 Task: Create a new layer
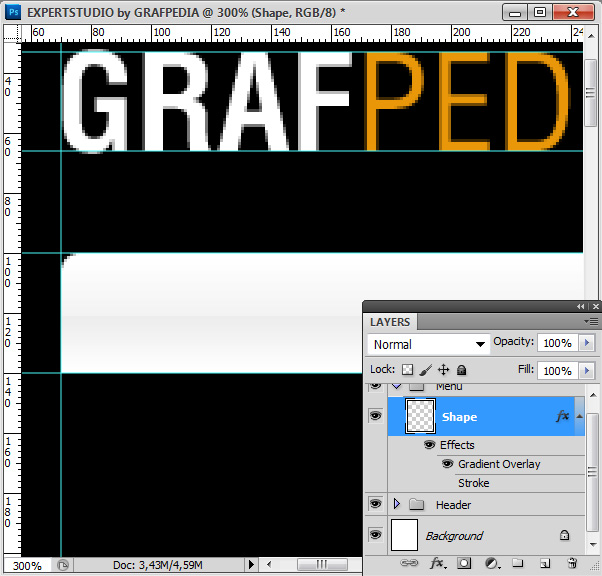545,563
